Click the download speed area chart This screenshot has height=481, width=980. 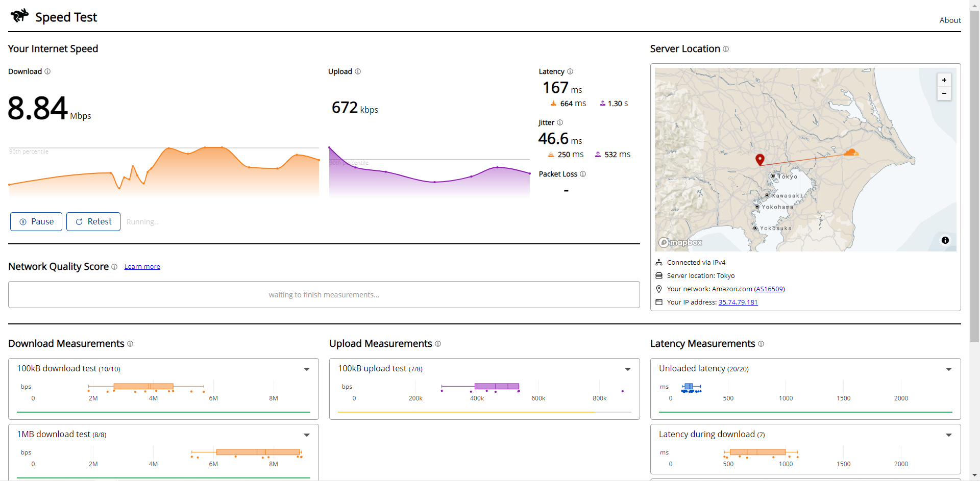[163, 172]
